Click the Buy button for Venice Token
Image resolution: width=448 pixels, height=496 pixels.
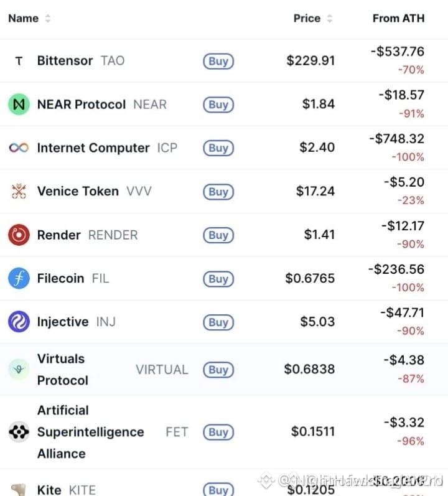coord(218,192)
